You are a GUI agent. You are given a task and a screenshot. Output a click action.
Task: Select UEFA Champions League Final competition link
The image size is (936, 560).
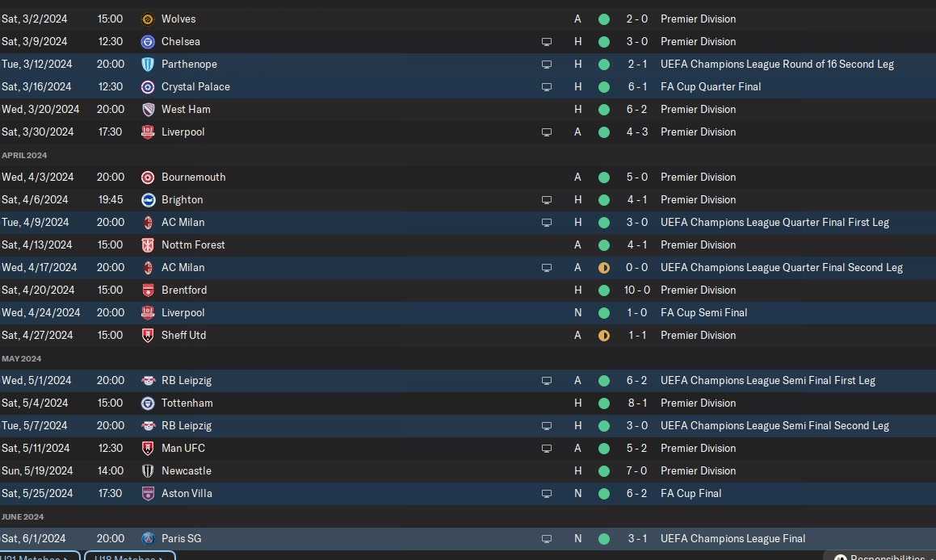(x=732, y=538)
